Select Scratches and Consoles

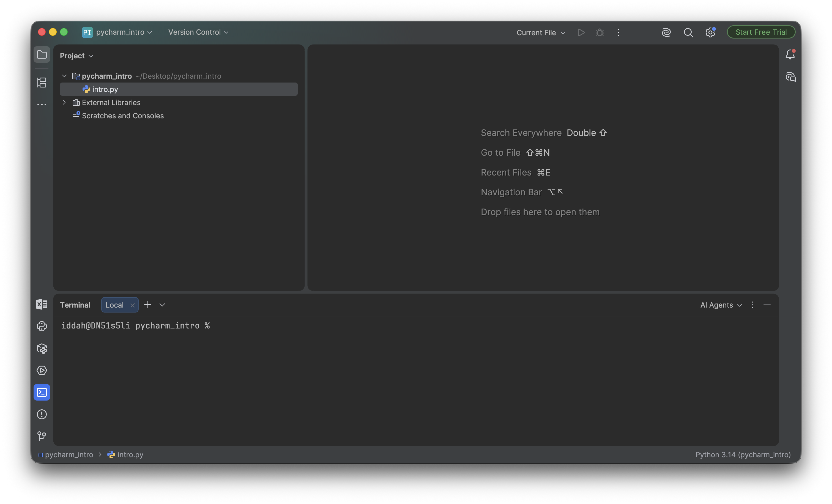123,116
